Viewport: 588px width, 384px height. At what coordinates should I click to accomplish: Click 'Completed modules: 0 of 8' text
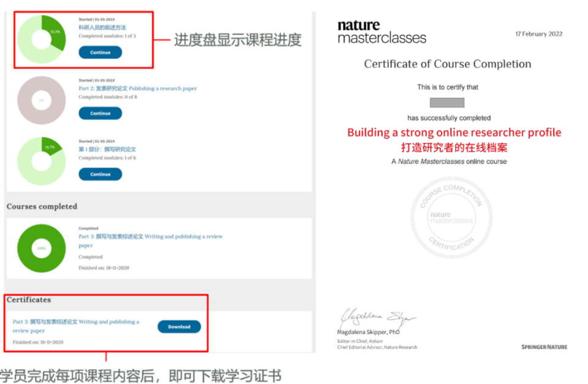click(108, 97)
